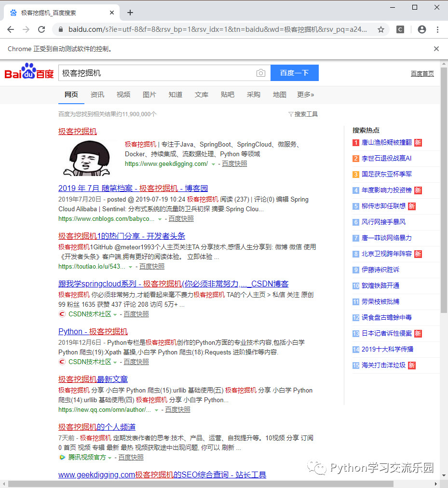Click the Baidu logo
This screenshot has height=488, width=448.
click(x=29, y=71)
